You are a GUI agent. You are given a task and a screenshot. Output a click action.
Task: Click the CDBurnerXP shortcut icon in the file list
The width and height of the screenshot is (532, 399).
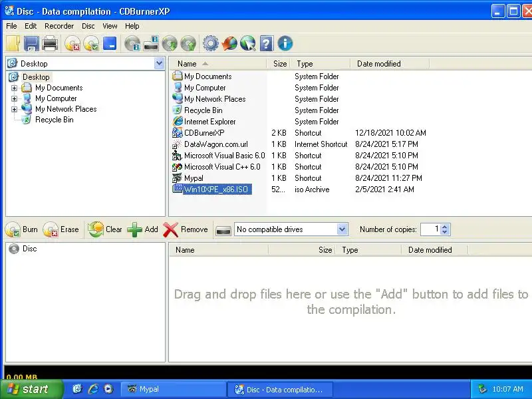(x=177, y=132)
